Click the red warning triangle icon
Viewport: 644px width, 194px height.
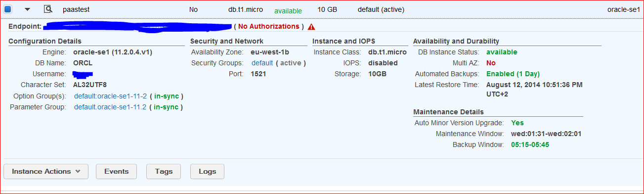(311, 27)
